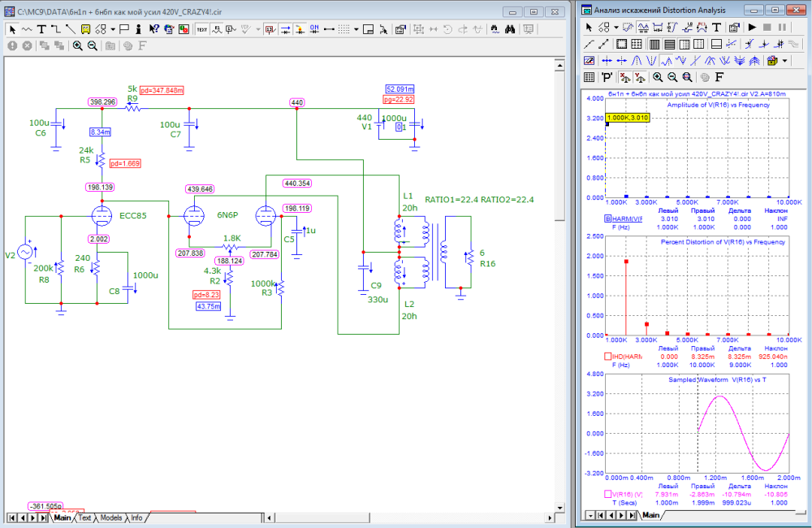
Task: Switch to the Text tab
Action: tap(84, 517)
